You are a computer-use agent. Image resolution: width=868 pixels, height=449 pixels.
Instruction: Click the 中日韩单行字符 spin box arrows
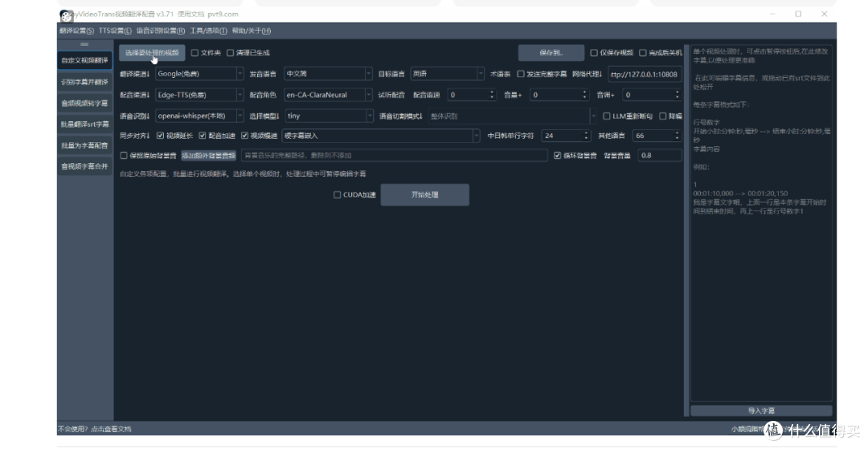(x=586, y=136)
